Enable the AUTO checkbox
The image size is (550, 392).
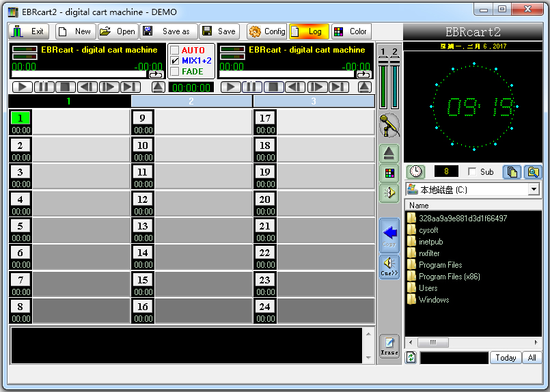point(175,51)
